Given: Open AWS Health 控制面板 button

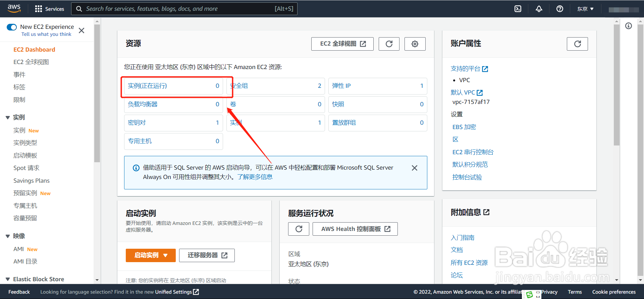Looking at the screenshot, I should coord(355,229).
